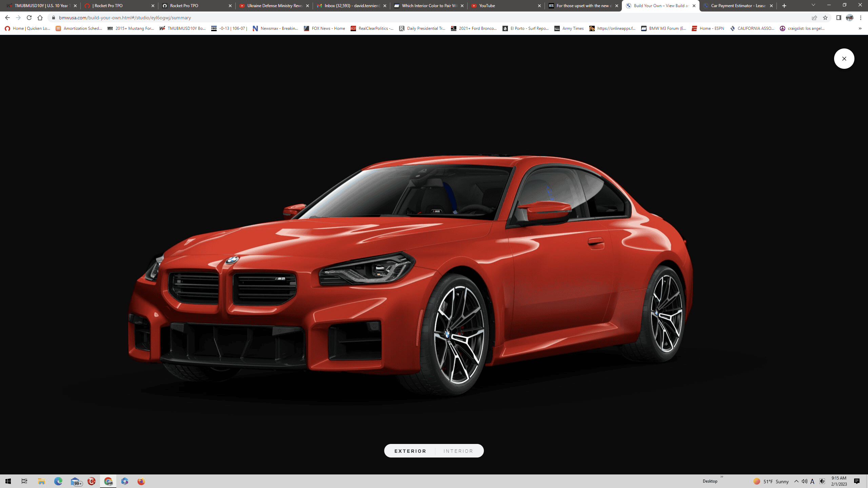Switch to Ukraine Defense Ministry tab
The image size is (868, 488).
point(274,6)
